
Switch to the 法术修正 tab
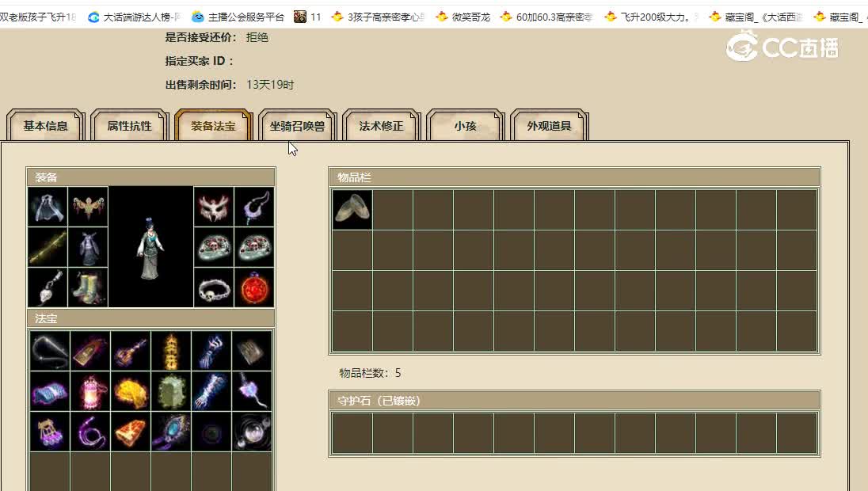coord(381,126)
